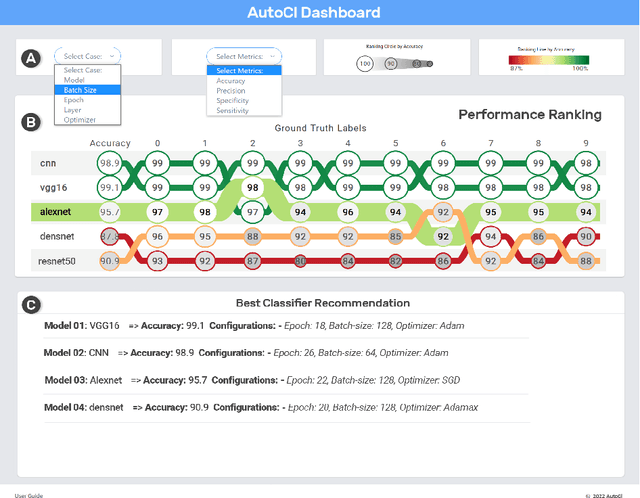Click orange 88 circle under label 9
Image resolution: width=640 pixels, height=498 pixels.
pos(586,261)
